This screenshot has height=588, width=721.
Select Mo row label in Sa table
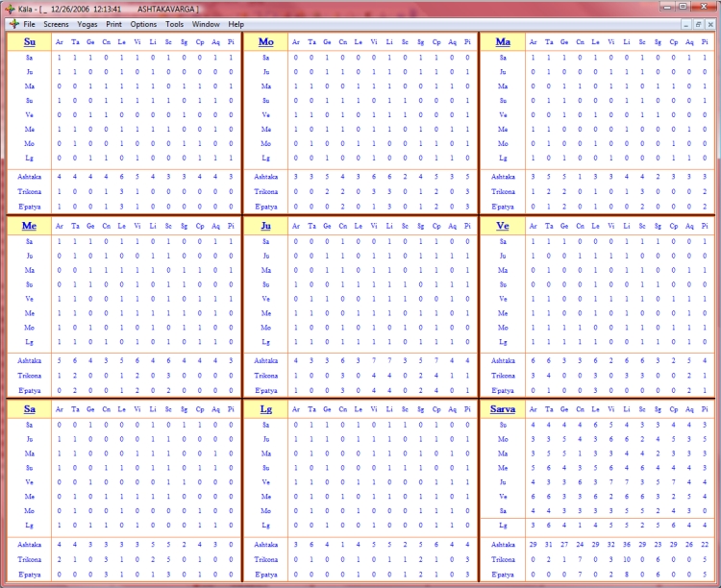point(30,511)
